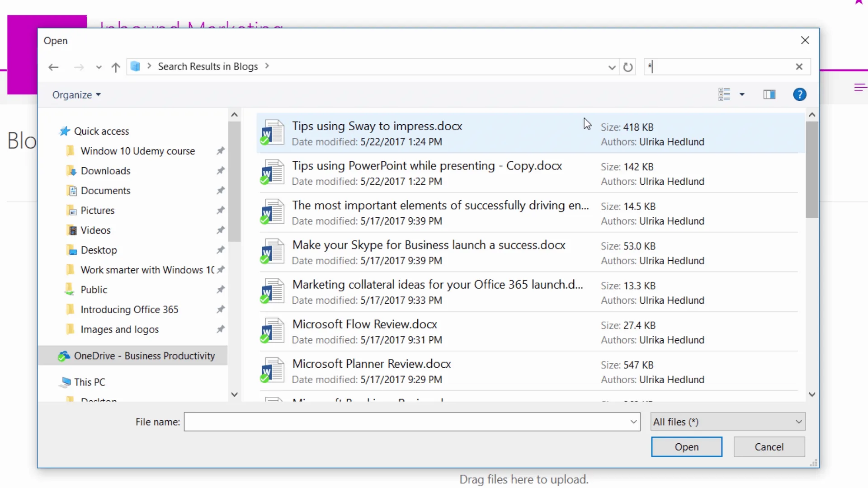The width and height of the screenshot is (868, 488).
Task: Open the more view options arrow
Action: pyautogui.click(x=742, y=94)
